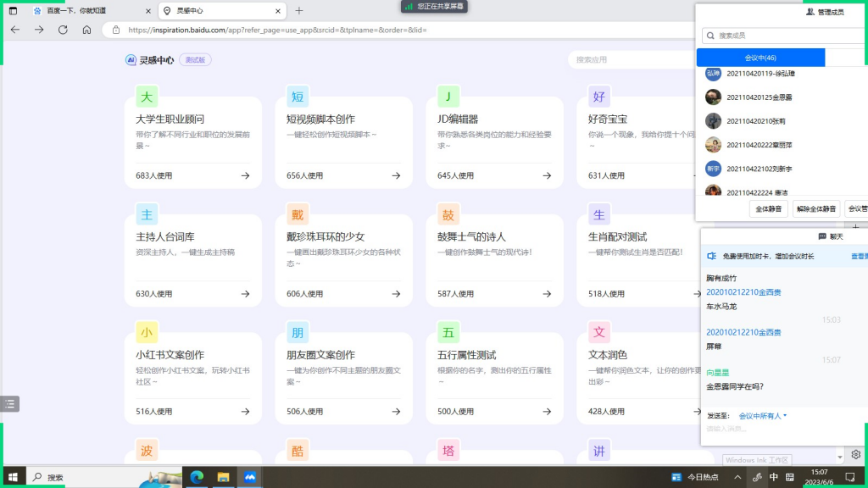Open the settings gear icon below chat
This screenshot has height=488, width=868.
click(856, 455)
